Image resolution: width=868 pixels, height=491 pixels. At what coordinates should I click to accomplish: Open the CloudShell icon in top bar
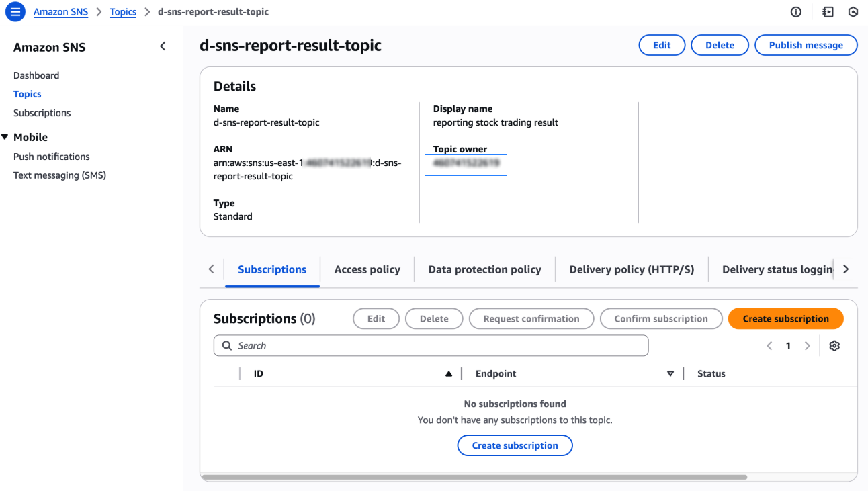coord(828,12)
